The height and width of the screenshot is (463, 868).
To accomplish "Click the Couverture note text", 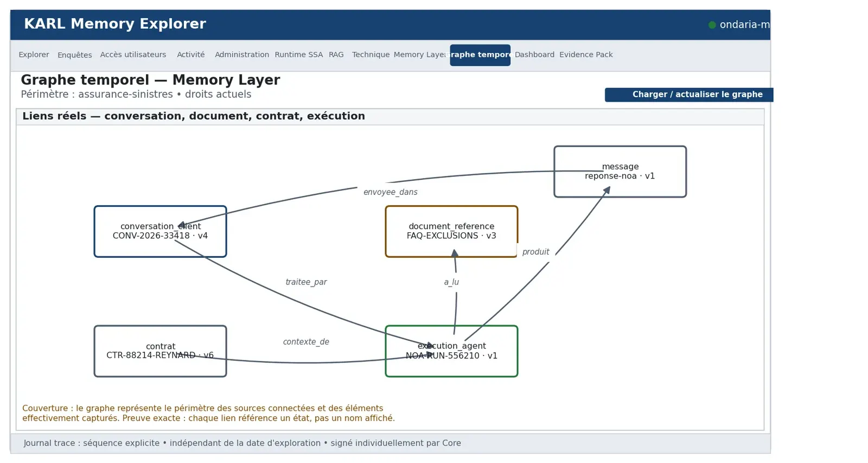I will pos(209,413).
